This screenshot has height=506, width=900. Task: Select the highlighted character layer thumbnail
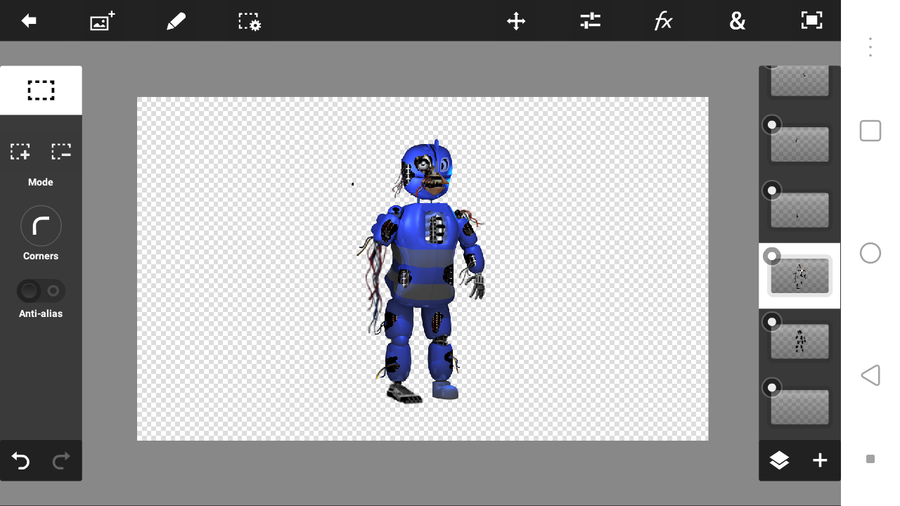800,276
